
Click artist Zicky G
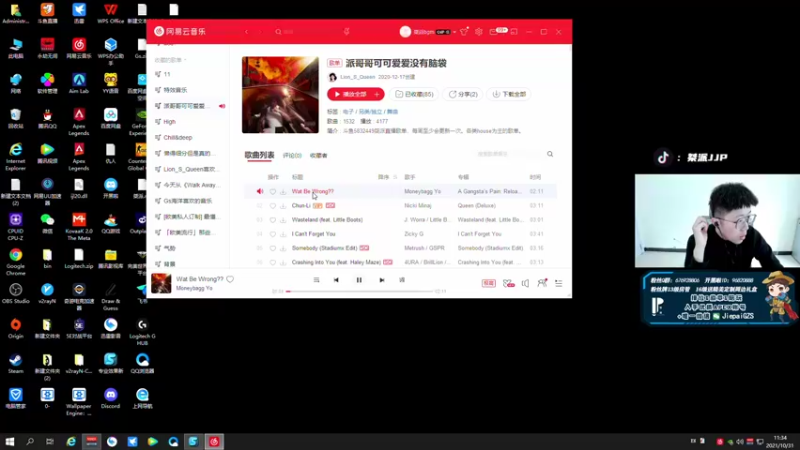pos(414,234)
